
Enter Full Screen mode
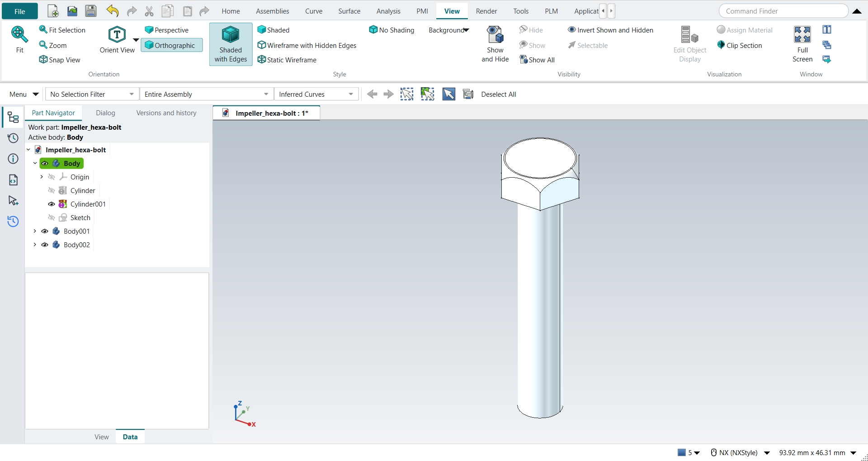(802, 44)
